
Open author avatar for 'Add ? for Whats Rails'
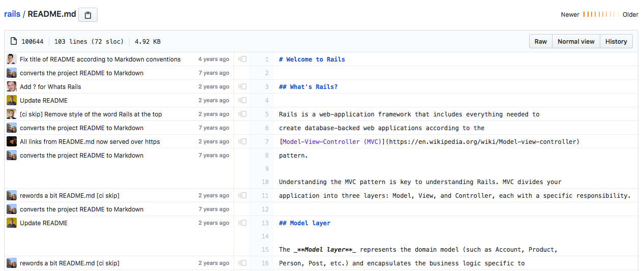point(11,86)
